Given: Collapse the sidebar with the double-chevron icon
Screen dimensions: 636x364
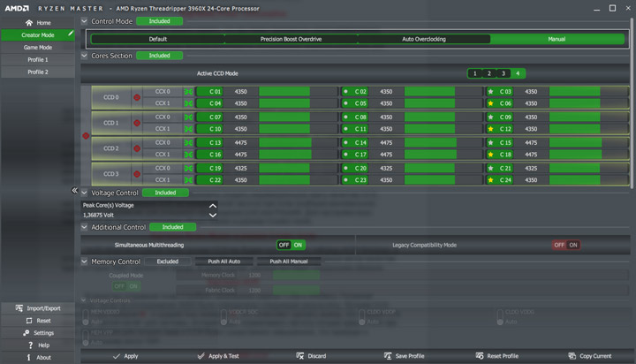Looking at the screenshot, I should coord(75,191).
